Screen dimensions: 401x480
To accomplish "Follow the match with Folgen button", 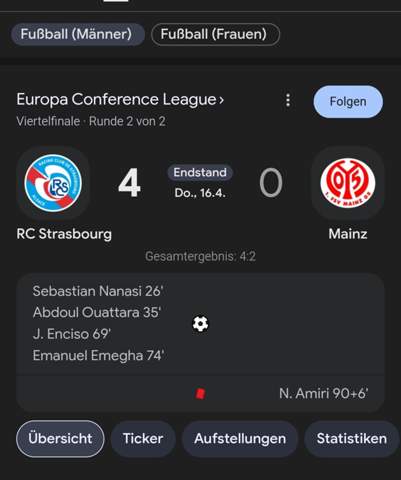I will (x=348, y=102).
